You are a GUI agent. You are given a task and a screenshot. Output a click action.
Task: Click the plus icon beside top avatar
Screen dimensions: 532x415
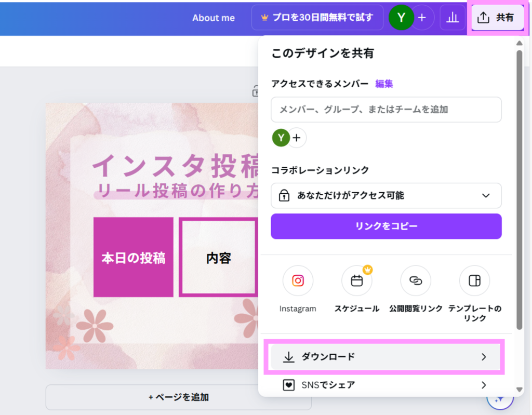point(422,18)
